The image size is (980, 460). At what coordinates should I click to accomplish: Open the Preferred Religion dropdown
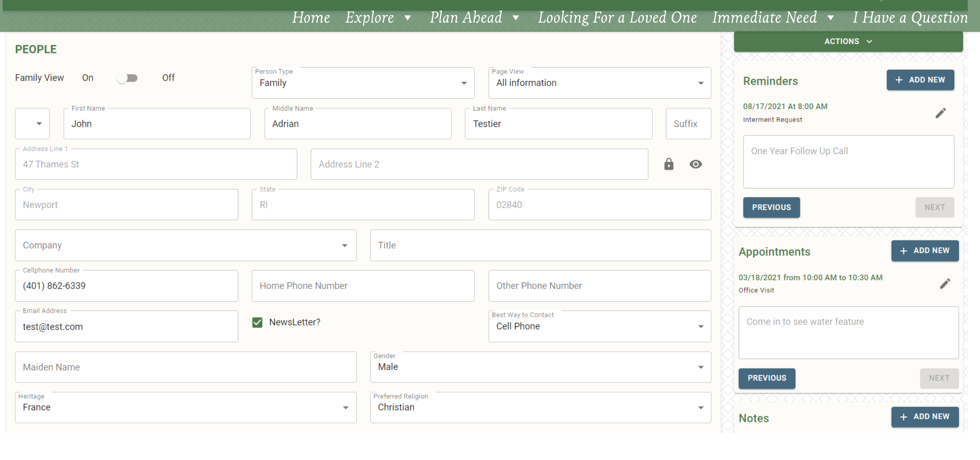point(700,407)
